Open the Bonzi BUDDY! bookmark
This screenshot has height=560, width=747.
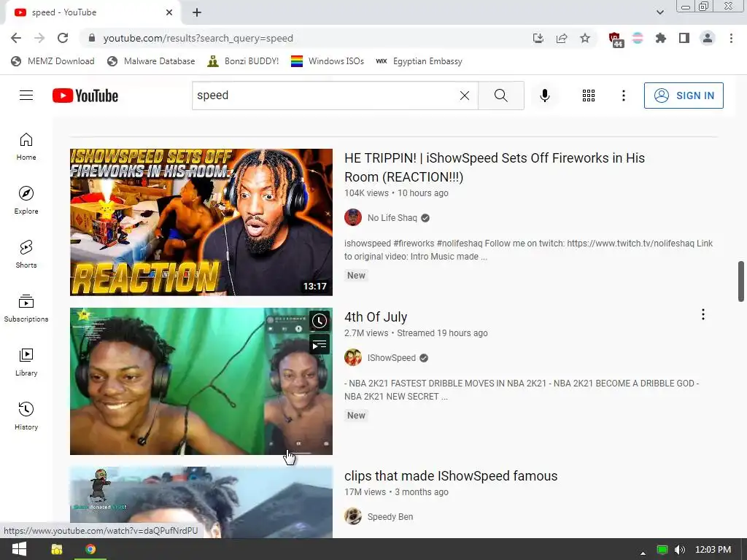click(243, 61)
